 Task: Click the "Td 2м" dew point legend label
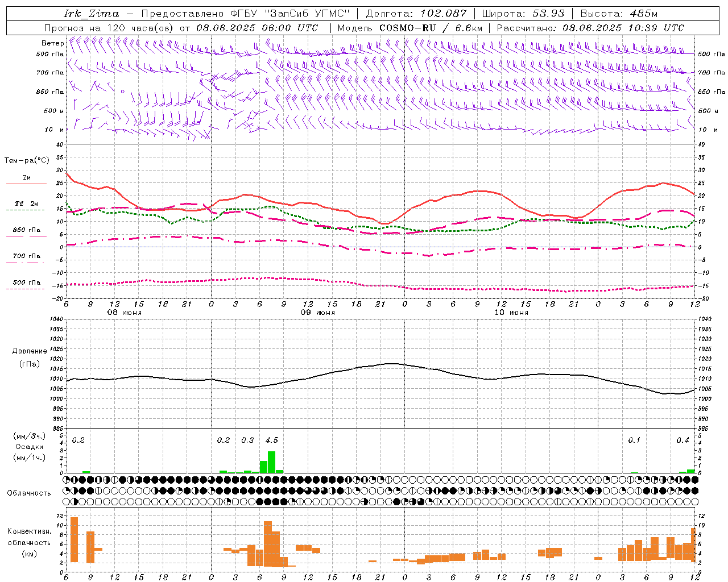[27, 203]
